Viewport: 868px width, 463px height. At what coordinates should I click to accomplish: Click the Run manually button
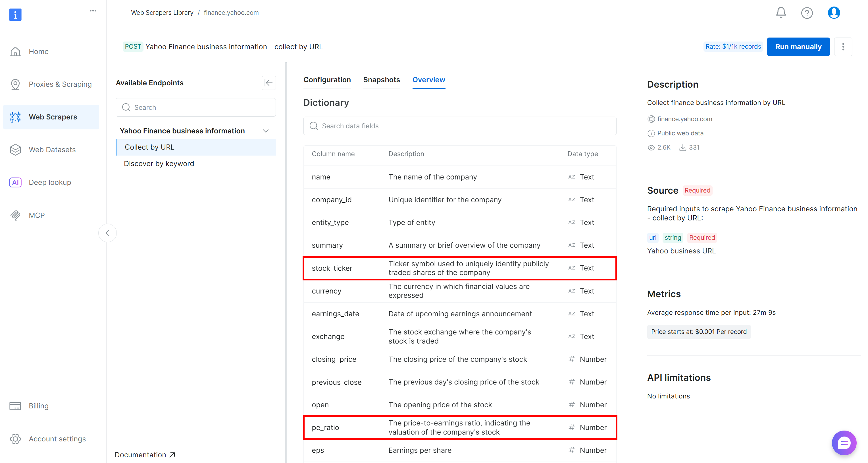click(798, 47)
